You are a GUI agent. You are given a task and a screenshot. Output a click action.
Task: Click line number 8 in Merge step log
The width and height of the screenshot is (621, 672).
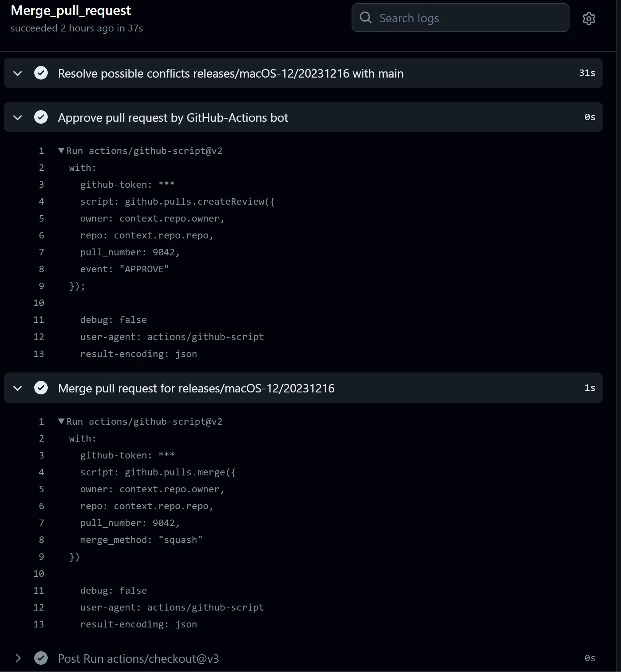pyautogui.click(x=42, y=540)
